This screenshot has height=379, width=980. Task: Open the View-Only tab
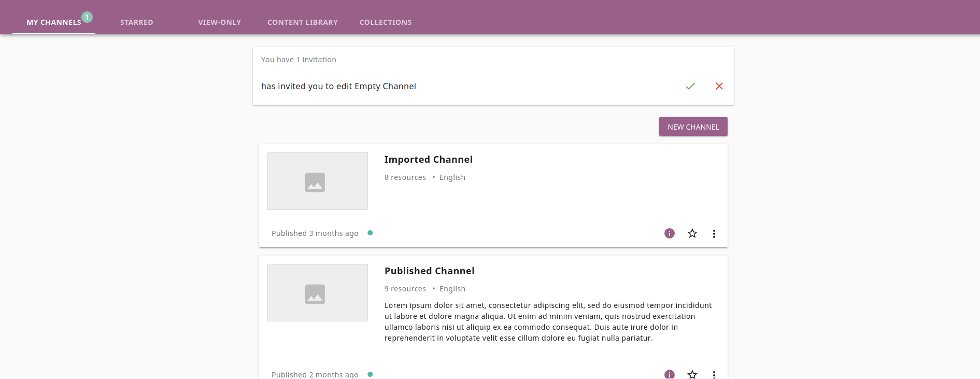(220, 22)
